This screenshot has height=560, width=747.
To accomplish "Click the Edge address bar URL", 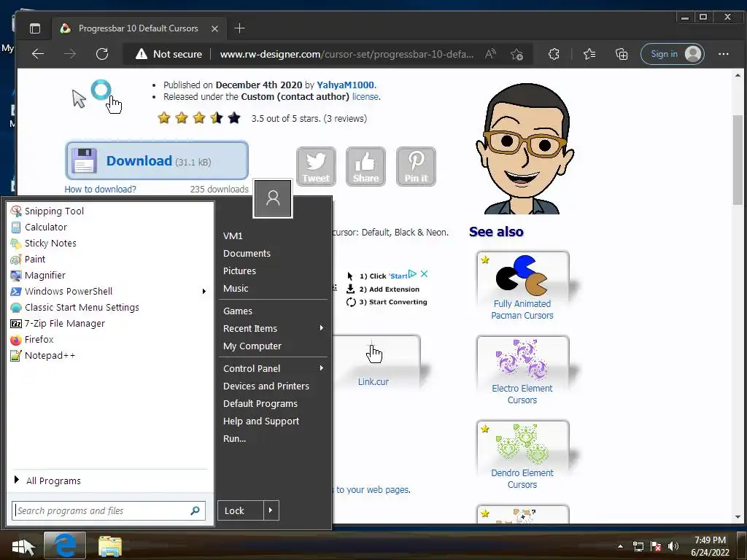I will click(347, 54).
